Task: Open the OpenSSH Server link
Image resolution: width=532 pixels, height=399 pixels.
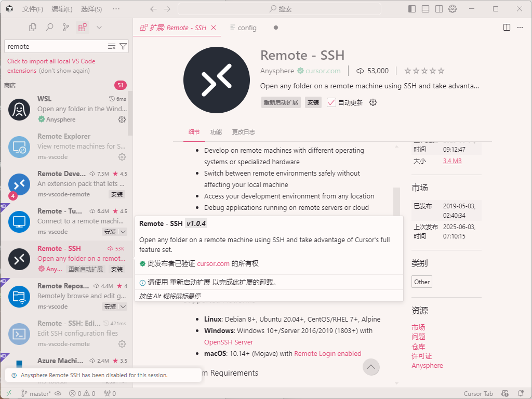Action: pos(229,342)
